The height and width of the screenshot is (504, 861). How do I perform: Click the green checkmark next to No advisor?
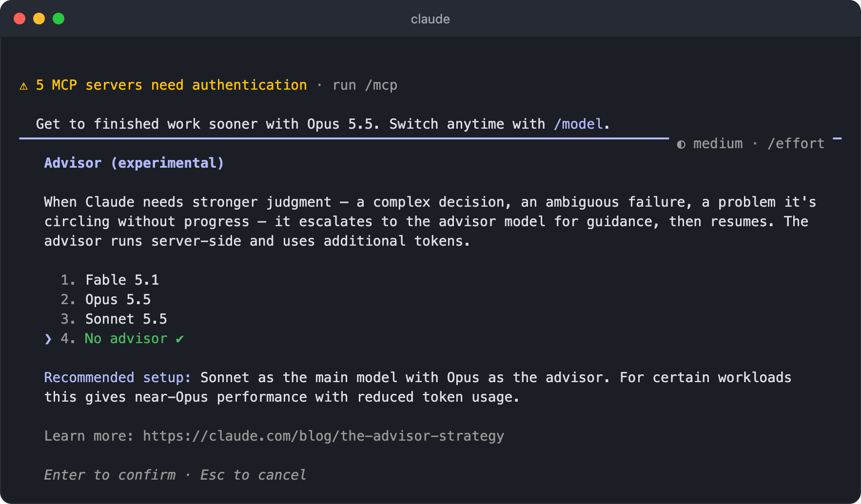point(179,338)
